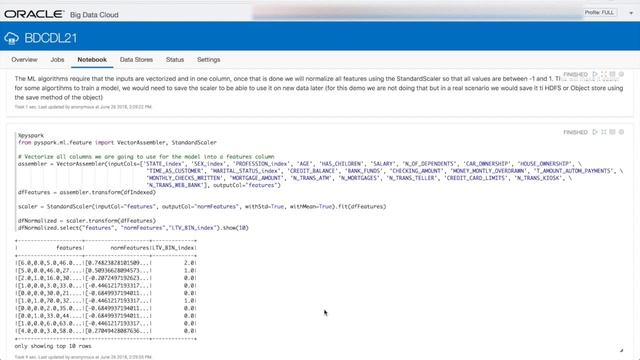This screenshot has height=360, width=640.
Task: Click output row with -0.2072497192623
Action: tap(106, 278)
